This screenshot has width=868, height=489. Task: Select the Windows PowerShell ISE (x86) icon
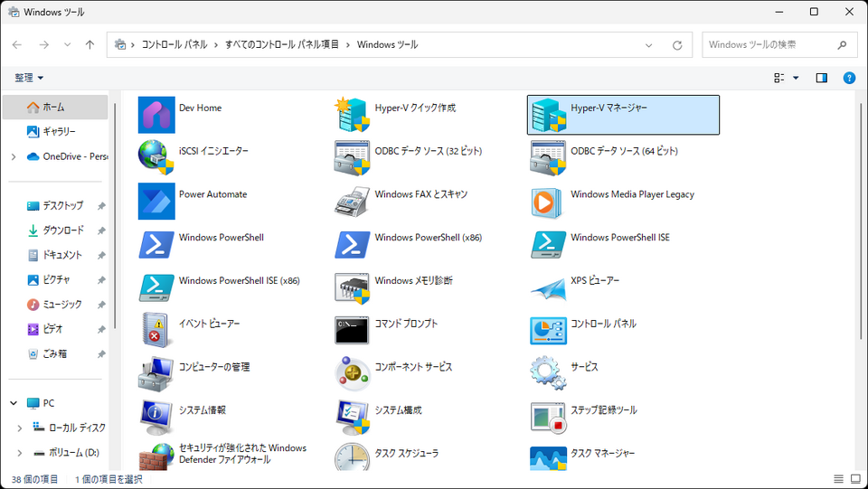156,287
